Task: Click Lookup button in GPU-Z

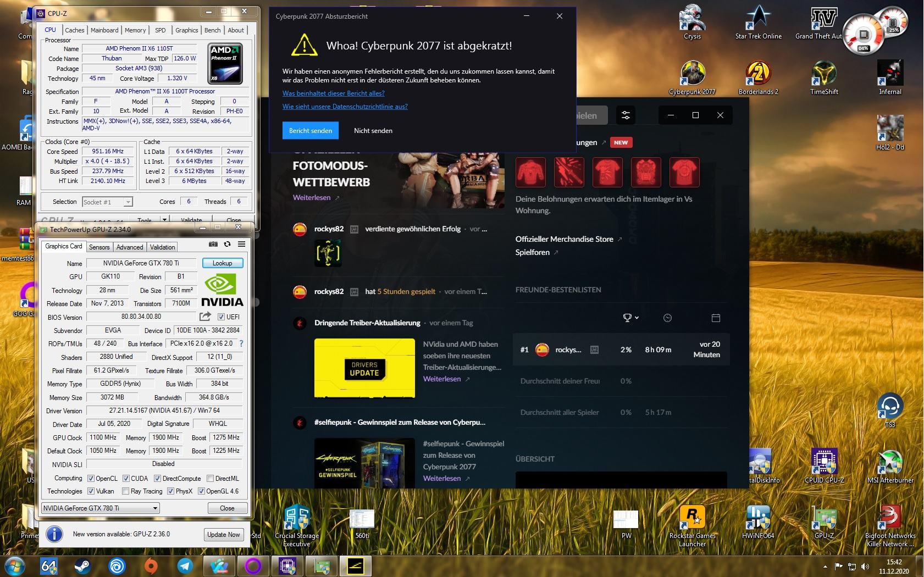Action: (x=223, y=263)
